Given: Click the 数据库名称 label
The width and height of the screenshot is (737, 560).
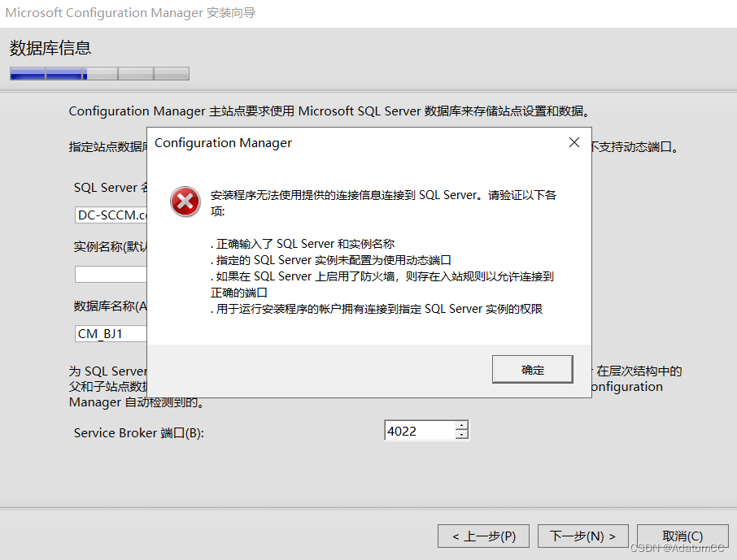Looking at the screenshot, I should [x=111, y=306].
